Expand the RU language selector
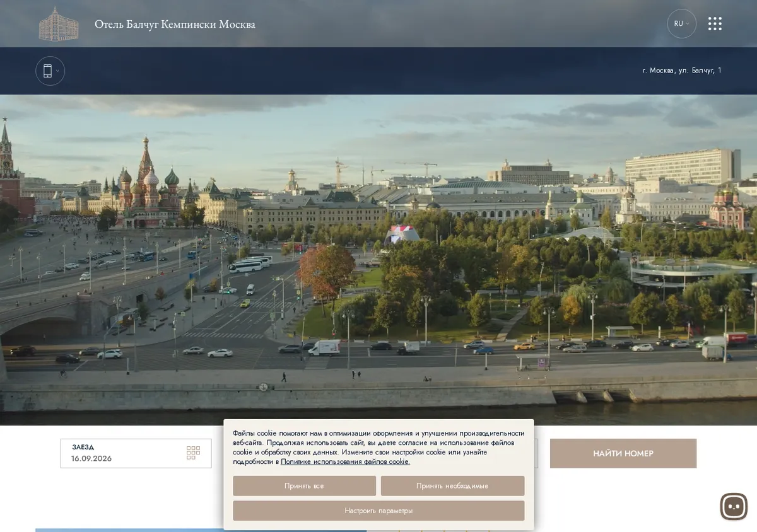Viewport: 757px width, 532px height. click(x=681, y=24)
